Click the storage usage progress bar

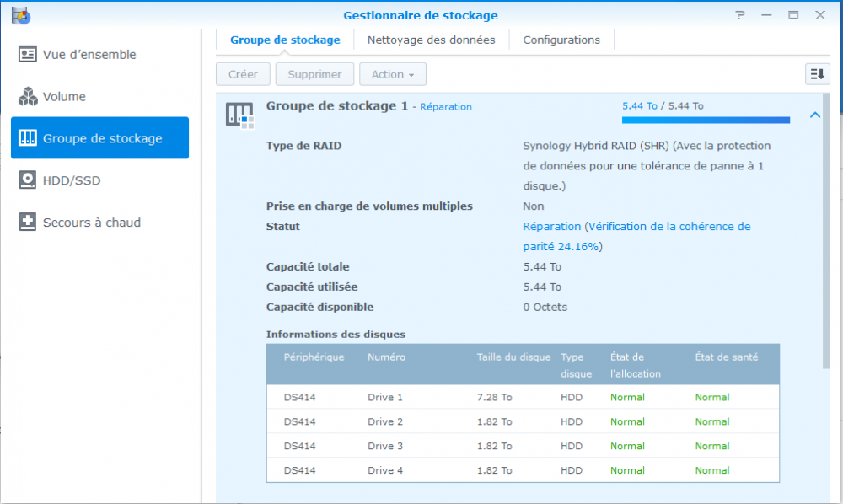tap(706, 121)
